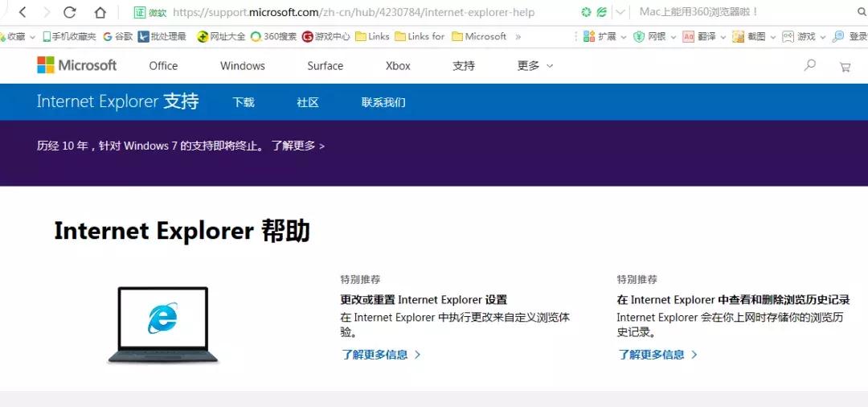Open the 游戏中心 bookmark

[326, 36]
